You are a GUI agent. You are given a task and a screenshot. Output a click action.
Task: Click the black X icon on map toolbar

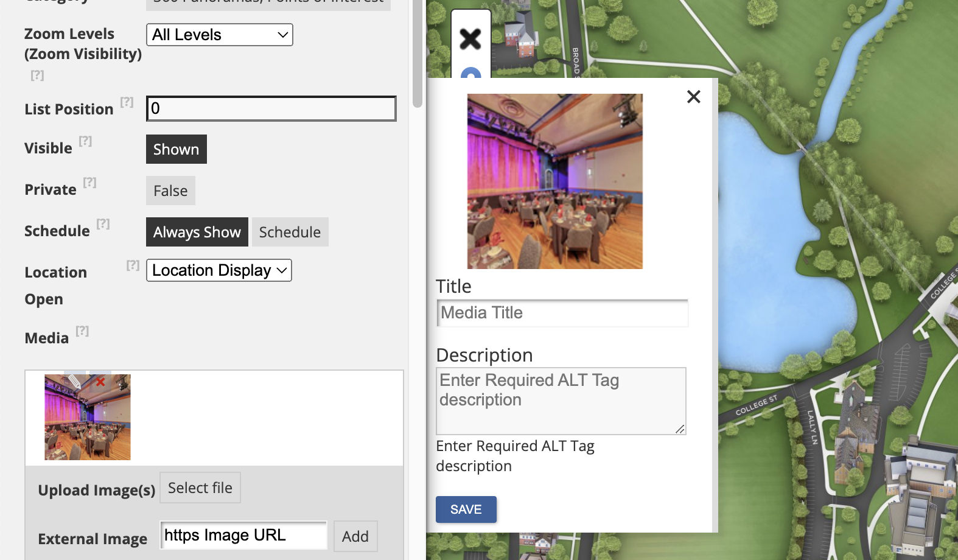(470, 39)
